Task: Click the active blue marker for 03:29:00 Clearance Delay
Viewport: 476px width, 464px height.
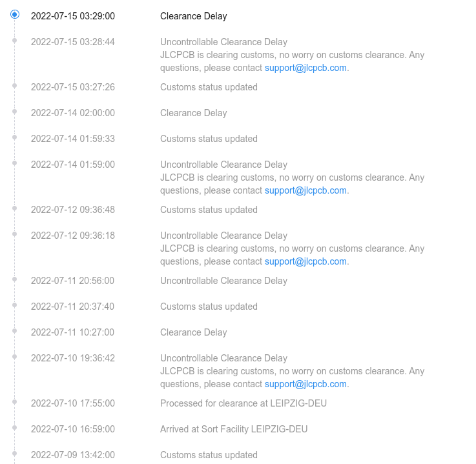Action: pos(15,14)
